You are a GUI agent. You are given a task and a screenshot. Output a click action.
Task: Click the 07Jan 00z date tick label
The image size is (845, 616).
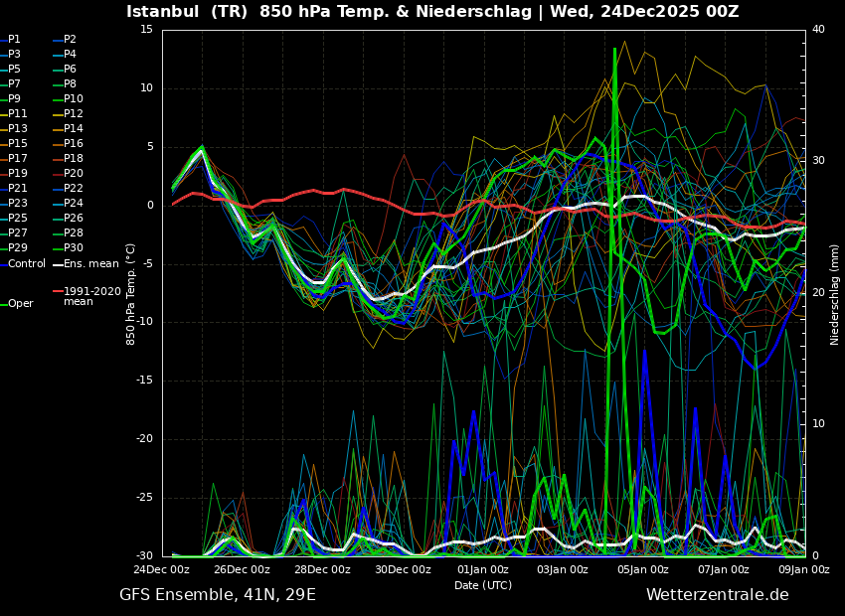coord(724,569)
